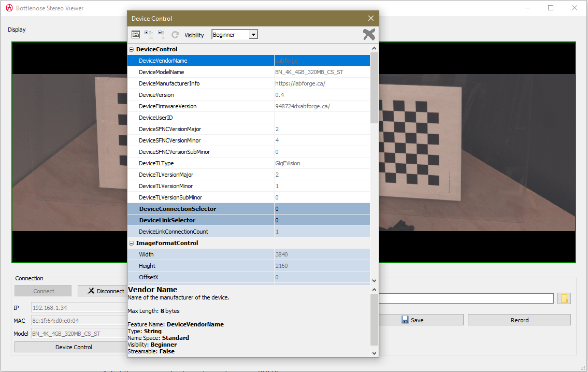Click the property page icon in Device Control toolbar
588x372 pixels.
pos(136,35)
